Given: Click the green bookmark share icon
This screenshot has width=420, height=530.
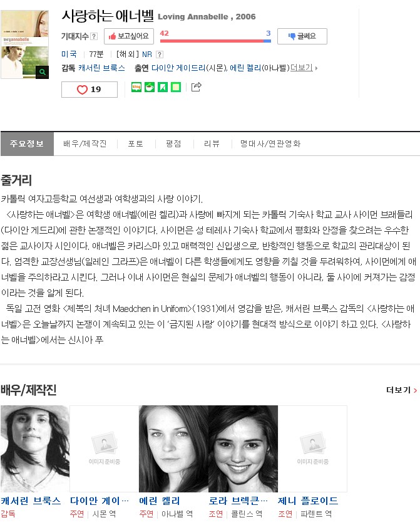Looking at the screenshot, I should [x=163, y=87].
